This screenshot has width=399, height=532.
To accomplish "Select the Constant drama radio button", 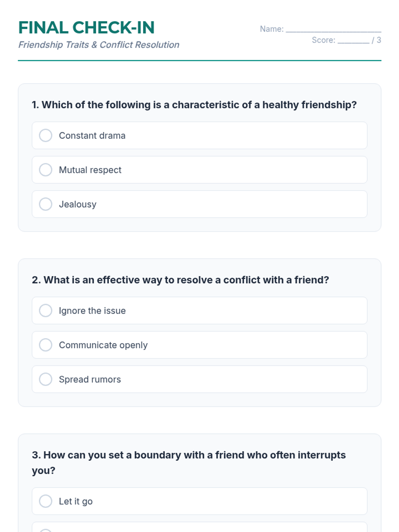I will point(46,135).
